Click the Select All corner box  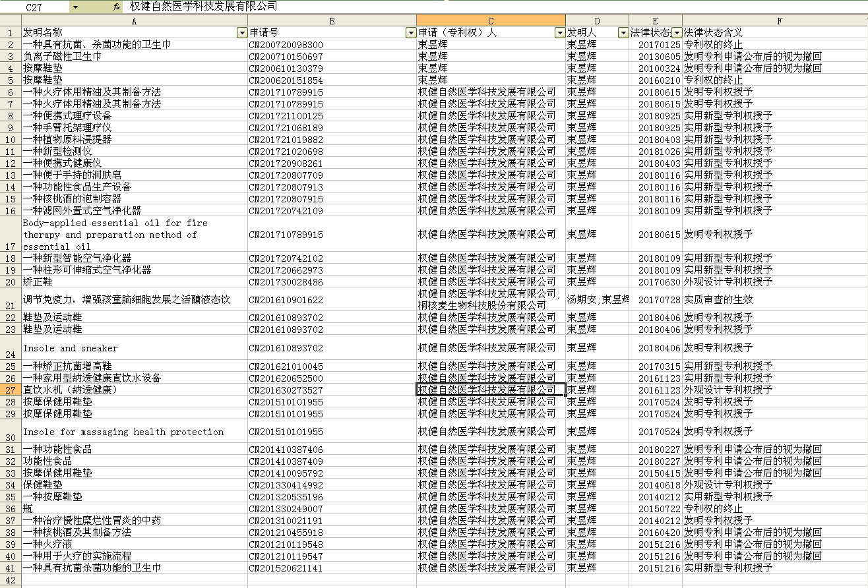[10, 21]
